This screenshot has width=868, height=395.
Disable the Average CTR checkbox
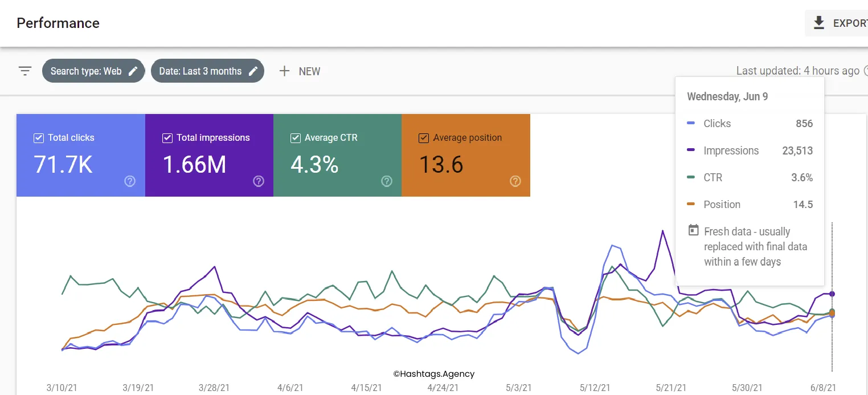click(296, 138)
